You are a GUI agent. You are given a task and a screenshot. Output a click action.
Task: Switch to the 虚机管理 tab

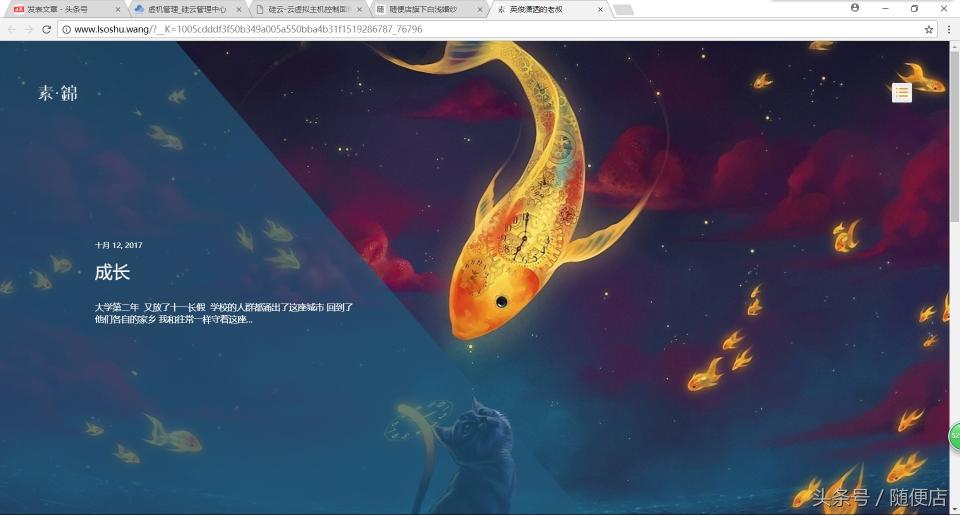pyautogui.click(x=187, y=9)
